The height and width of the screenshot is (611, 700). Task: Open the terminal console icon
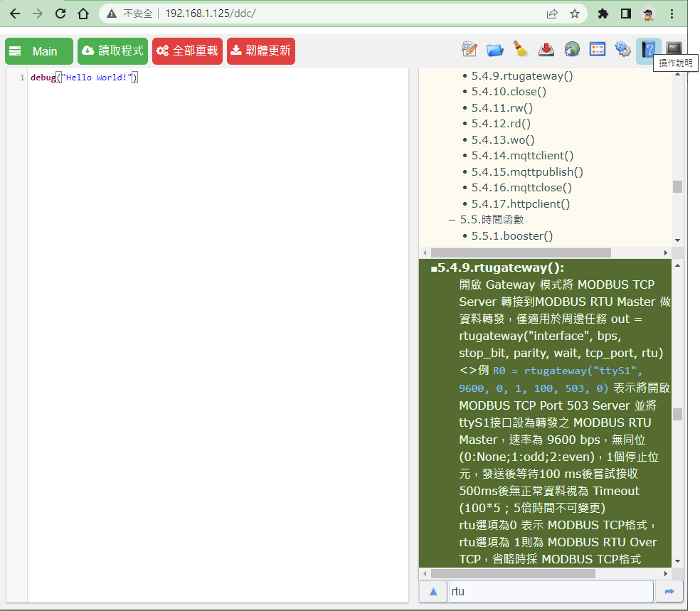coord(674,48)
